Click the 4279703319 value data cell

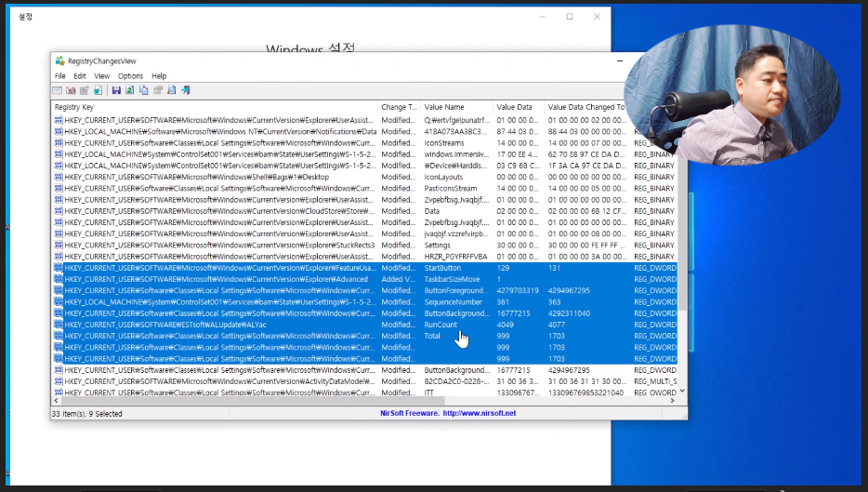pos(518,290)
